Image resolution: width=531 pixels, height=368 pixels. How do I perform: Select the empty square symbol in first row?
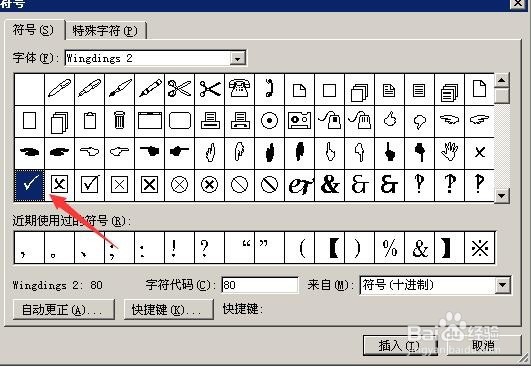330,89
